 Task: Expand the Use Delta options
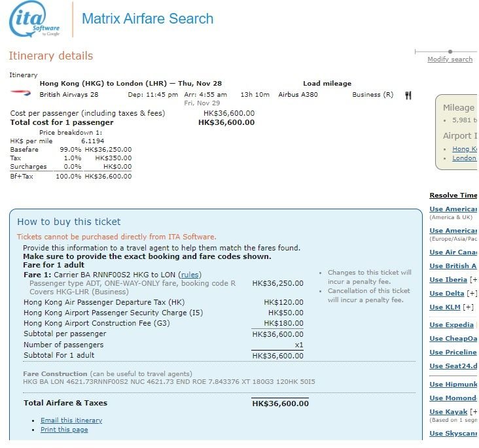[472, 294]
